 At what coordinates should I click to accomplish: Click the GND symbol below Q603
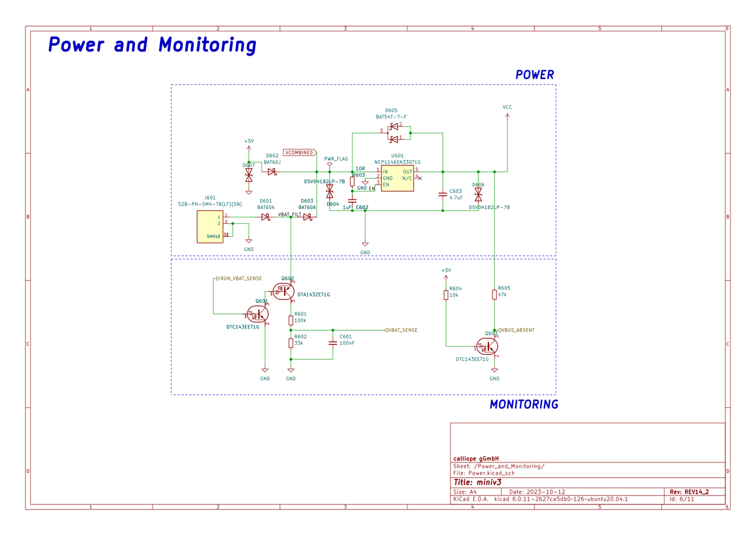(x=494, y=370)
